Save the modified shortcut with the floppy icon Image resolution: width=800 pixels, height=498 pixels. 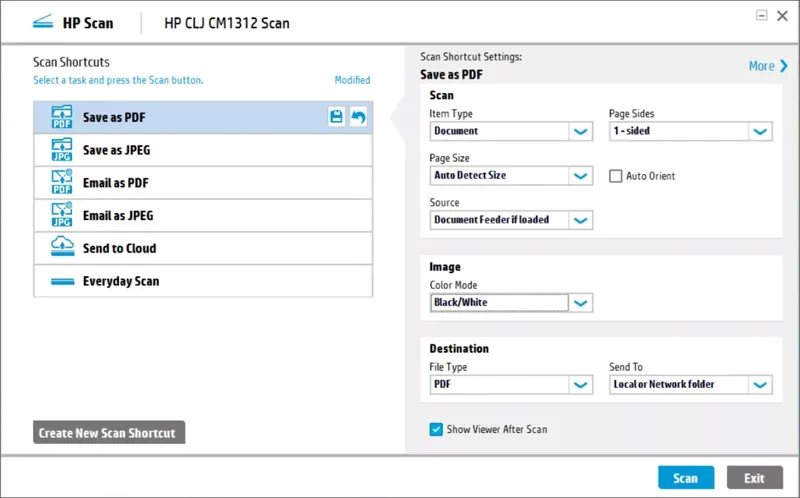[336, 117]
